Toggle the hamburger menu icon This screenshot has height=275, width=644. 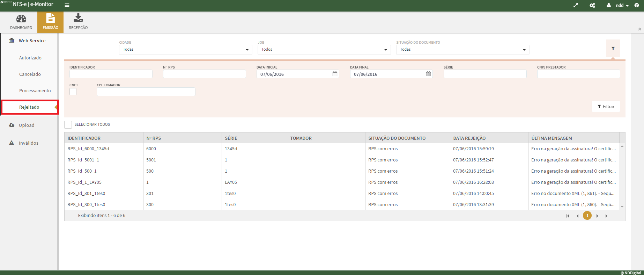point(67,5)
